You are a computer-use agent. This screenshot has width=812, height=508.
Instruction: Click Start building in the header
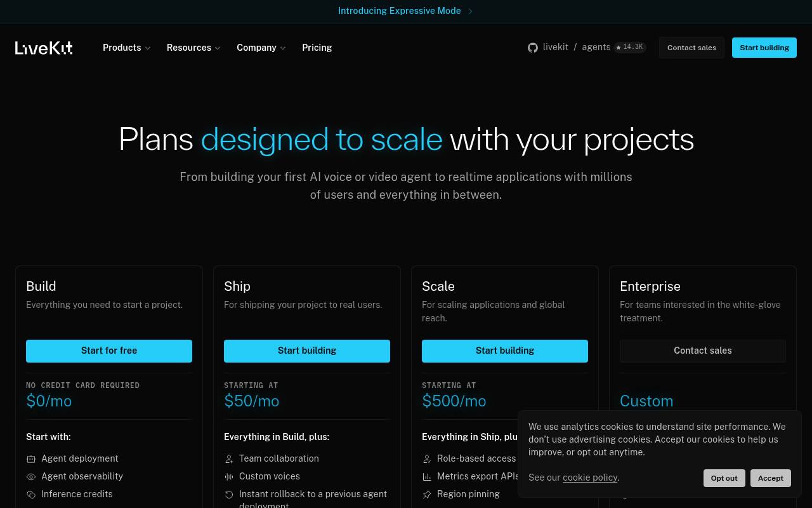tap(764, 48)
